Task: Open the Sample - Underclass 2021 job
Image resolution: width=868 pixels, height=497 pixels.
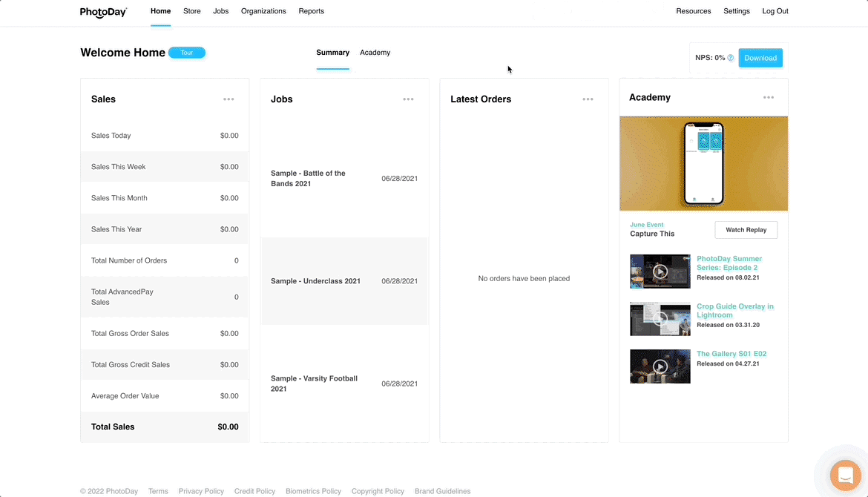Action: [315, 281]
